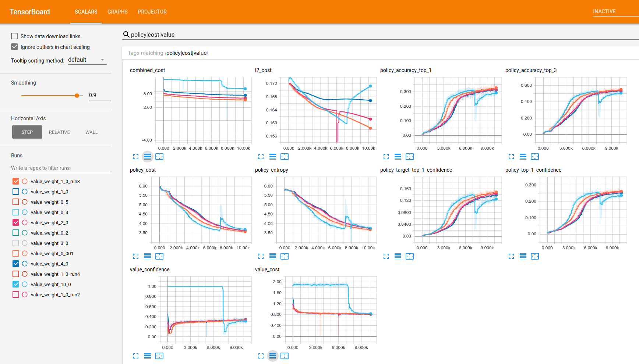Toggle log scale on combined_cost chart
This screenshot has height=364, width=639.
point(148,157)
